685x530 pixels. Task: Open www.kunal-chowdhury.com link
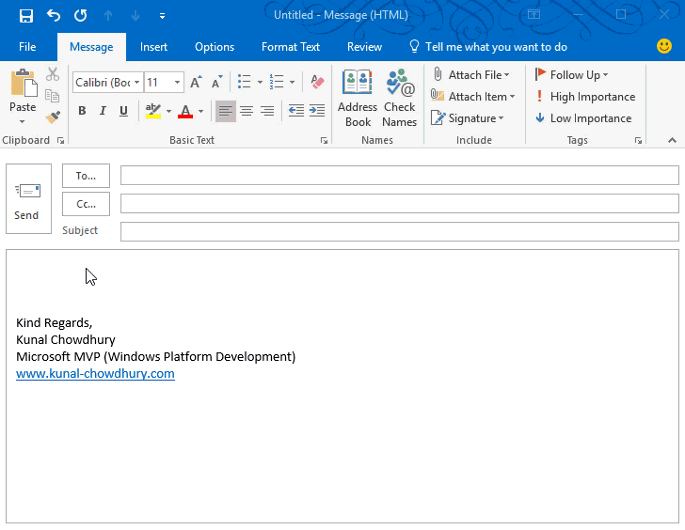(95, 374)
